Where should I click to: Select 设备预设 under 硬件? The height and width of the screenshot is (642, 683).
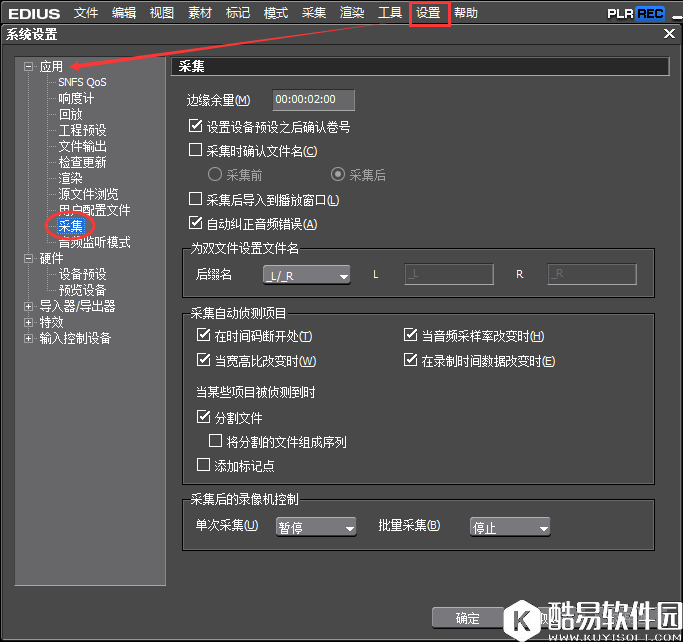[x=82, y=274]
